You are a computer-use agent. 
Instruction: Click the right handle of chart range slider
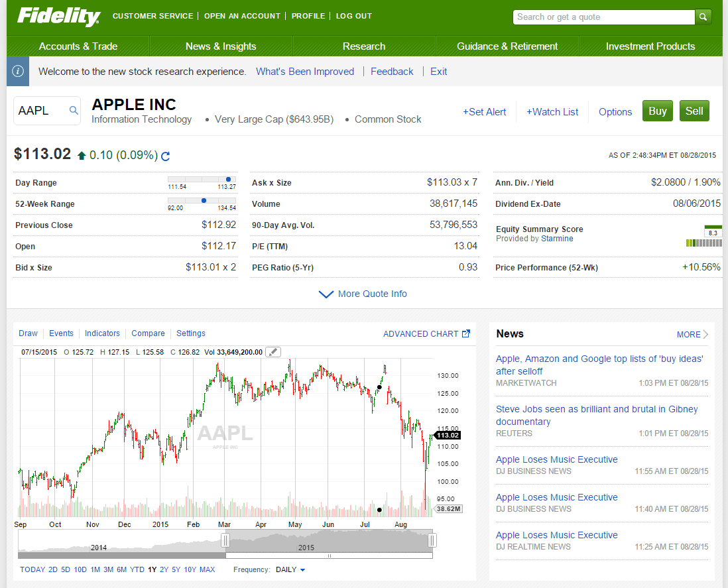pyautogui.click(x=432, y=540)
